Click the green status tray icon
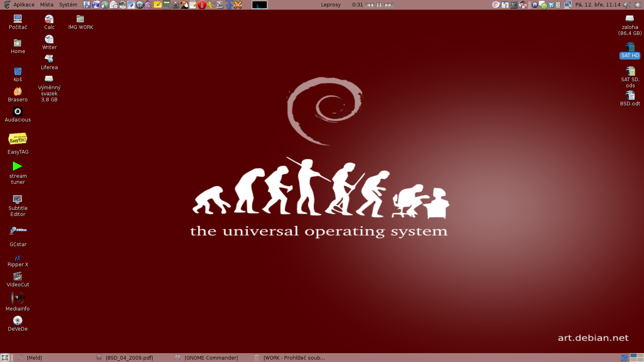The width and height of the screenshot is (644, 362). coord(543,5)
